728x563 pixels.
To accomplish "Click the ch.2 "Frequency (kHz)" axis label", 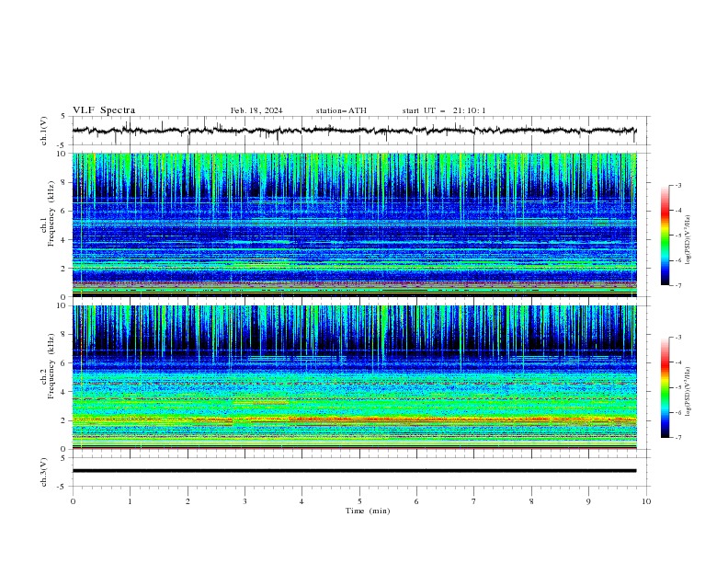I will point(51,366).
